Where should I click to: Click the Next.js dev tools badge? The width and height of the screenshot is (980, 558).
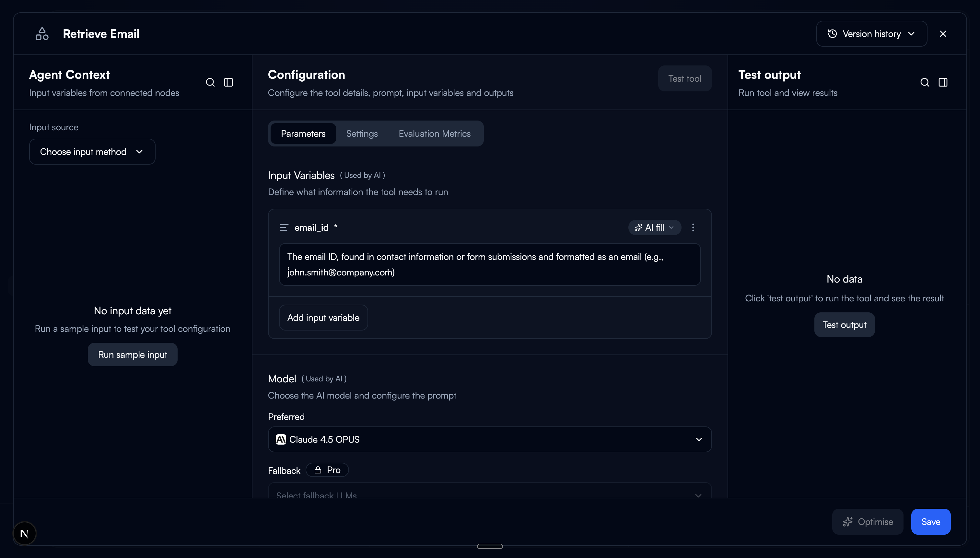pyautogui.click(x=25, y=533)
